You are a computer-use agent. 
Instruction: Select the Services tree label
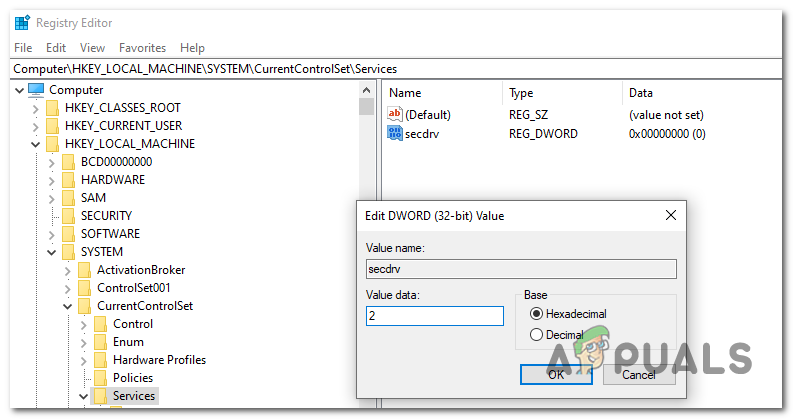[134, 396]
